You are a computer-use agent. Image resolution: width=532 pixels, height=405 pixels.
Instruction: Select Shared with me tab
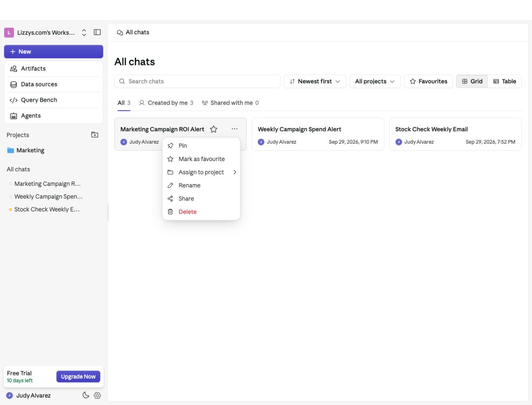click(230, 103)
